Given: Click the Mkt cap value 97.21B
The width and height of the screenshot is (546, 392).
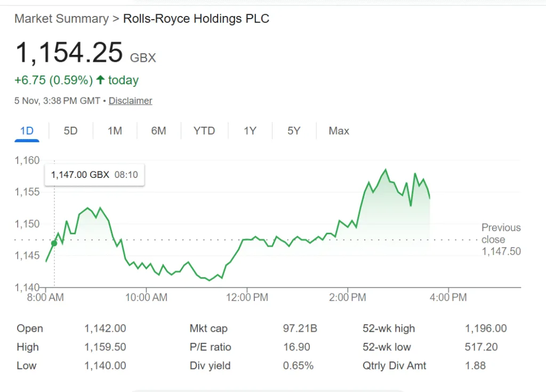Looking at the screenshot, I should tap(300, 329).
